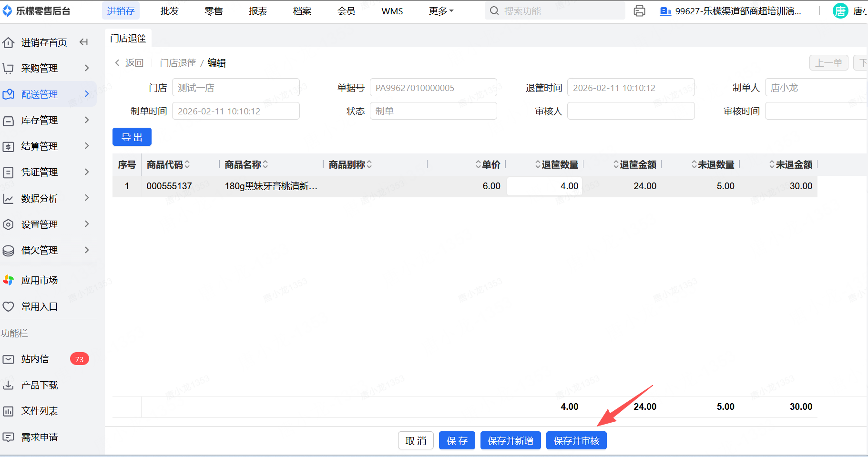Click the 库存管理 icon
Screen dimensions: 868x457
click(8, 121)
